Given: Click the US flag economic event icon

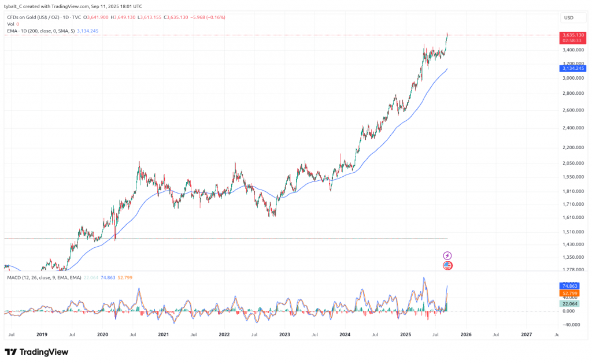Looking at the screenshot, I should [447, 266].
